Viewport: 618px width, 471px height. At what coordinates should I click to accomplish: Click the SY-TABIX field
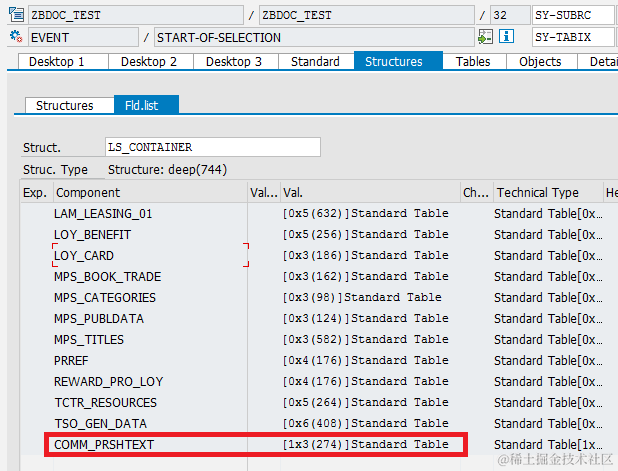click(573, 37)
